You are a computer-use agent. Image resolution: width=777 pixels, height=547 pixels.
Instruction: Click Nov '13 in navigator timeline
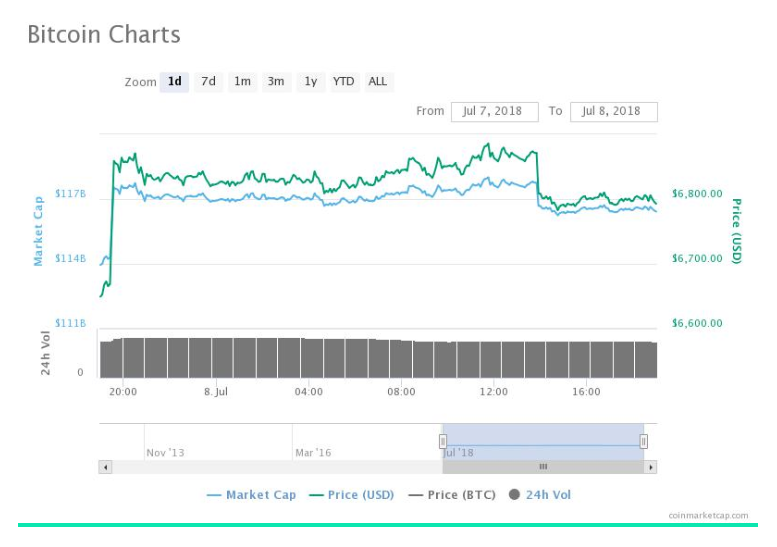[x=166, y=453]
